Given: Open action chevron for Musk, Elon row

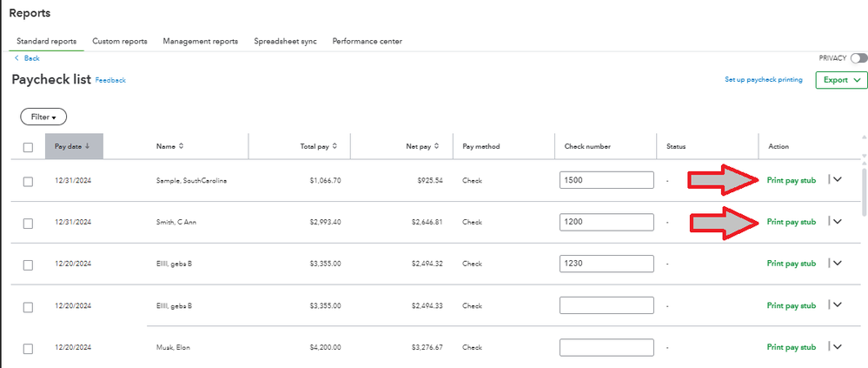Looking at the screenshot, I should point(838,347).
